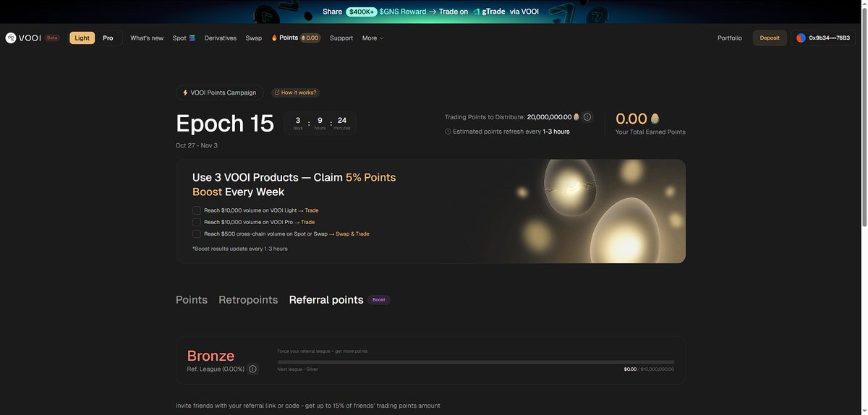The image size is (868, 415).
Task: Click the flame icon beside Points
Action: pyautogui.click(x=274, y=38)
